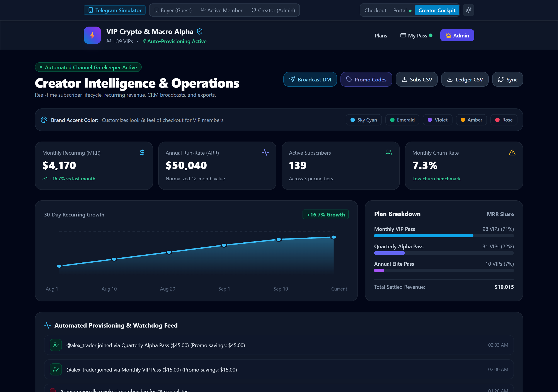The width and height of the screenshot is (558, 392).
Task: Open the Portal view tab
Action: 402,10
